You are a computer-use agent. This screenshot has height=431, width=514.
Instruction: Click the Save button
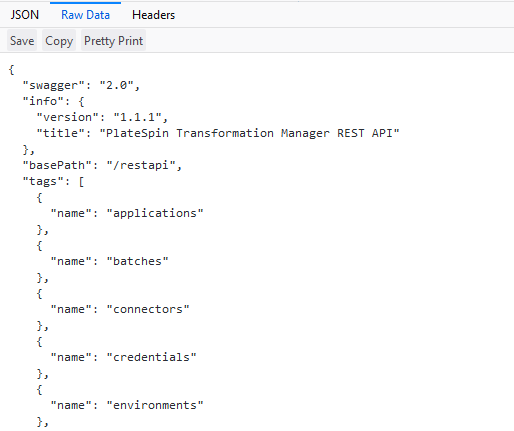click(22, 41)
